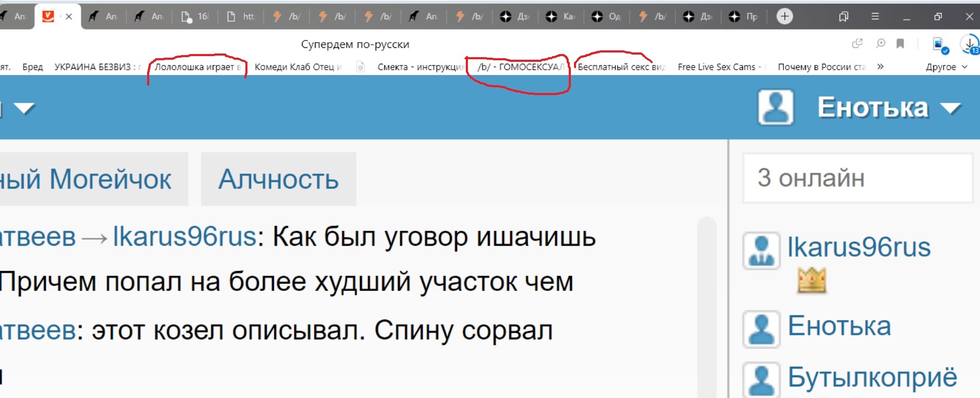This screenshot has width=980, height=398.
Task: Open the Комеди Клаб Отец bookmark
Action: tap(298, 67)
